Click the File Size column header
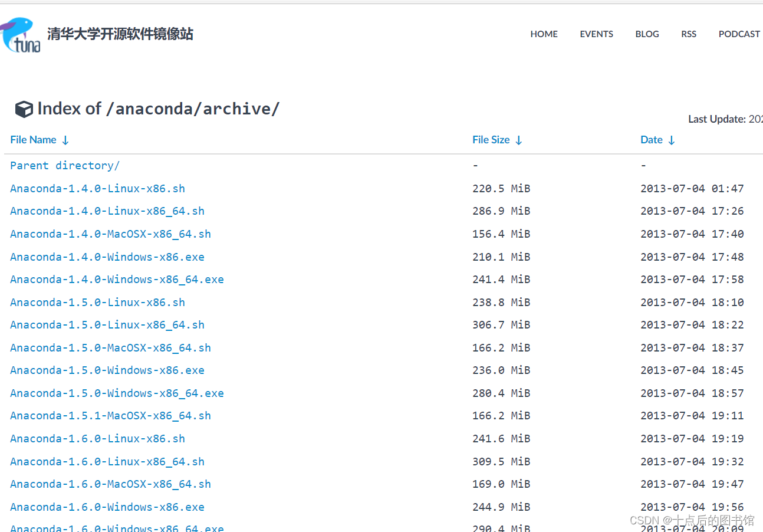 point(491,140)
